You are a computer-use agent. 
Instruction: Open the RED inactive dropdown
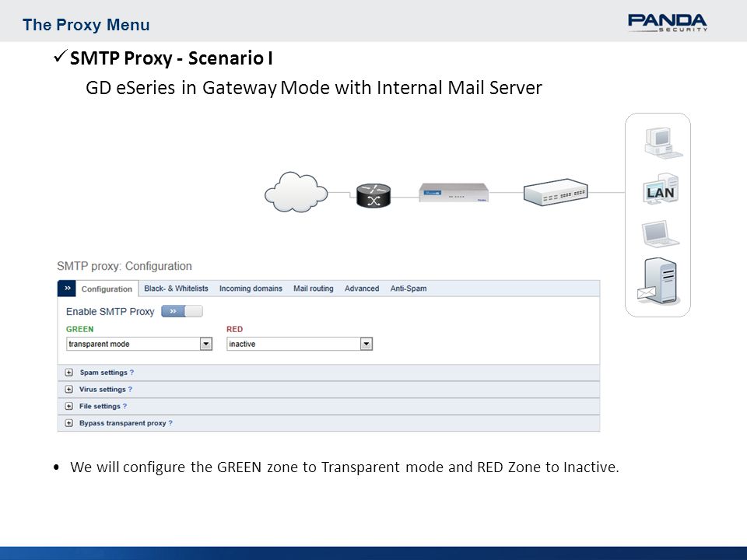(300, 344)
